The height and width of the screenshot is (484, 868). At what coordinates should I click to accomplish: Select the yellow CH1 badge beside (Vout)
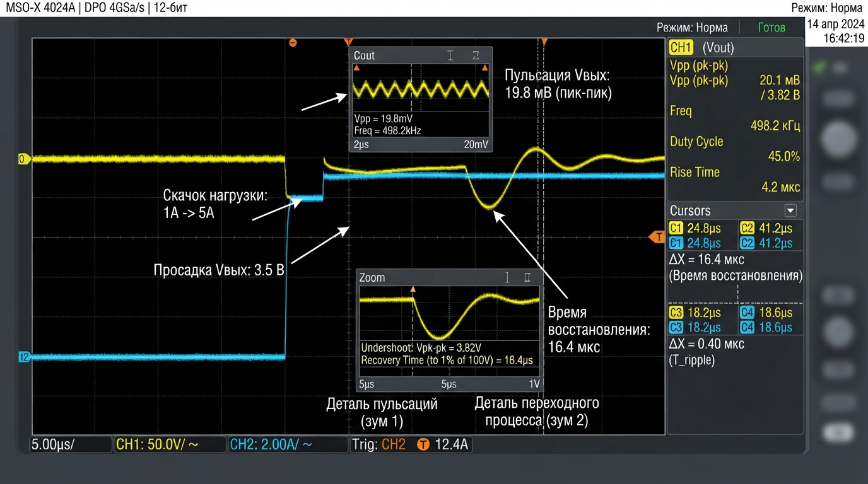coord(681,47)
